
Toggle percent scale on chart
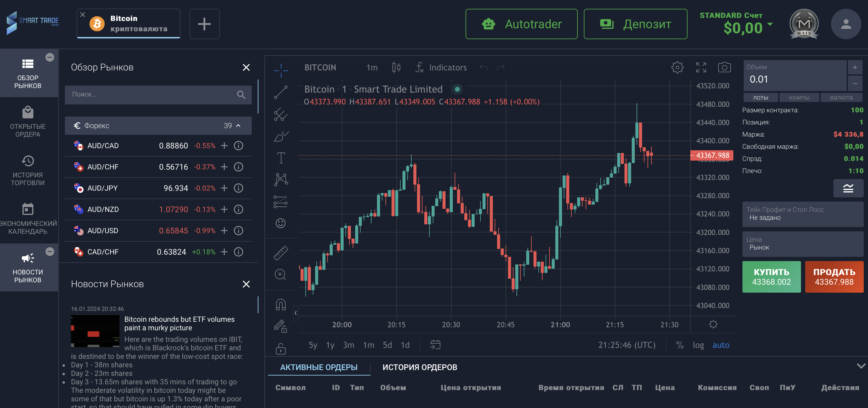(x=680, y=345)
